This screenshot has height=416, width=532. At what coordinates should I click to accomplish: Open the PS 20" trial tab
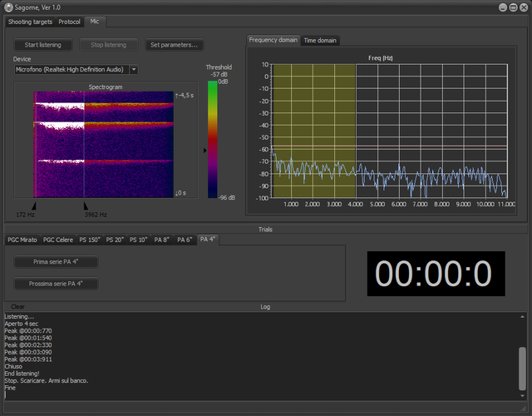(x=115, y=240)
